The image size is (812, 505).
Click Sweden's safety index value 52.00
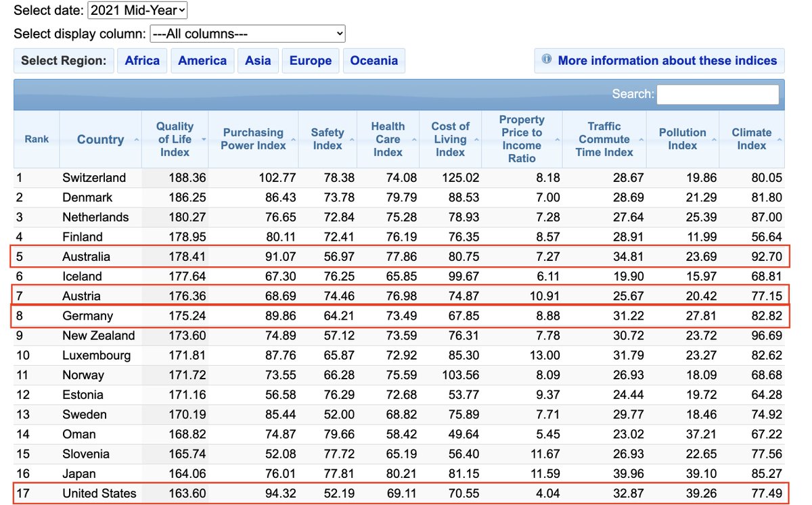pos(339,414)
